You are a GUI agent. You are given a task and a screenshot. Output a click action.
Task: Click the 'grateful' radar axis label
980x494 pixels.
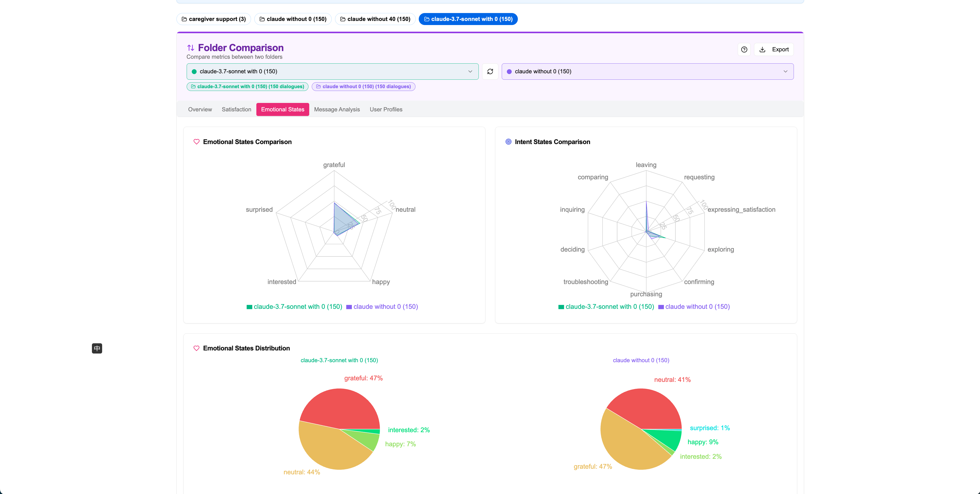point(334,165)
